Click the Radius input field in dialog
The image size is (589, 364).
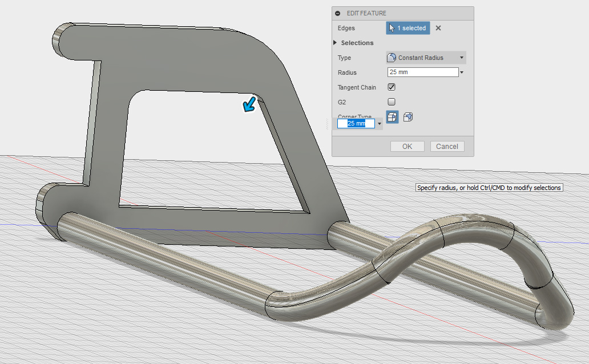point(422,72)
